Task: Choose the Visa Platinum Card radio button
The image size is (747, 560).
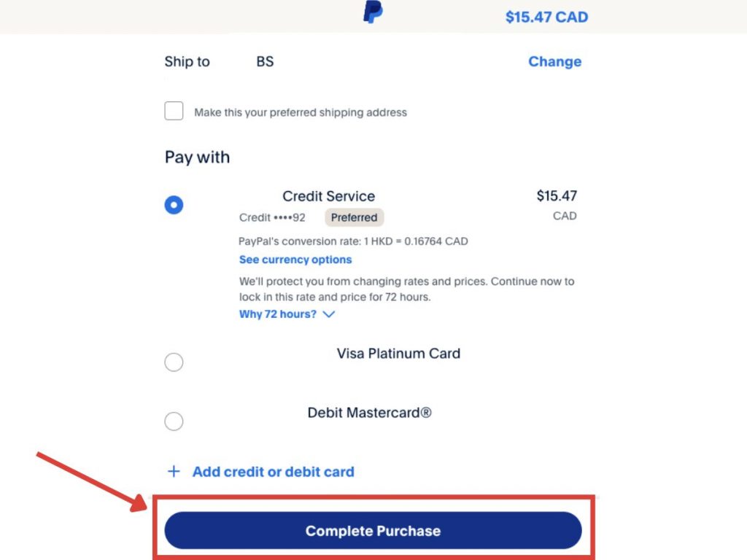Action: (x=174, y=362)
